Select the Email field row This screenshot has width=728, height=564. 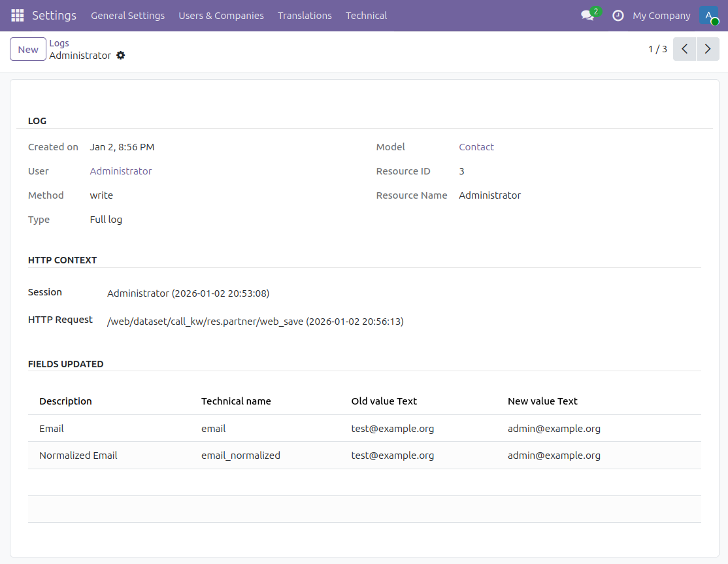(52, 429)
